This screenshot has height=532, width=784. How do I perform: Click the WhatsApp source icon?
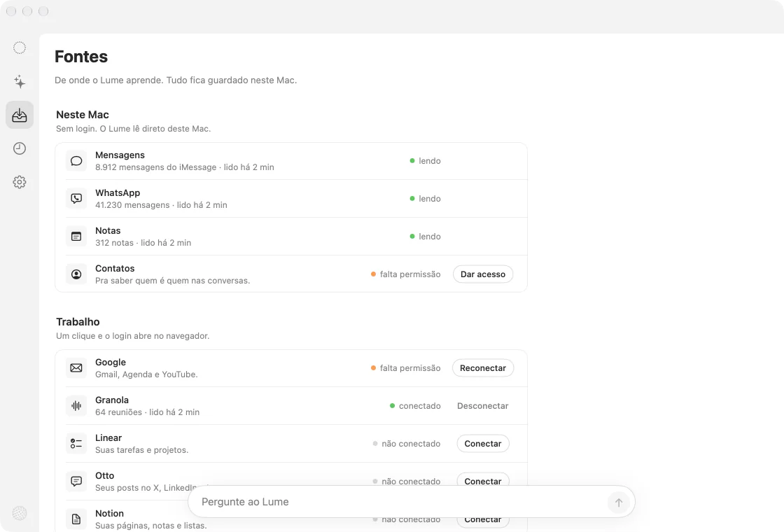click(x=76, y=199)
